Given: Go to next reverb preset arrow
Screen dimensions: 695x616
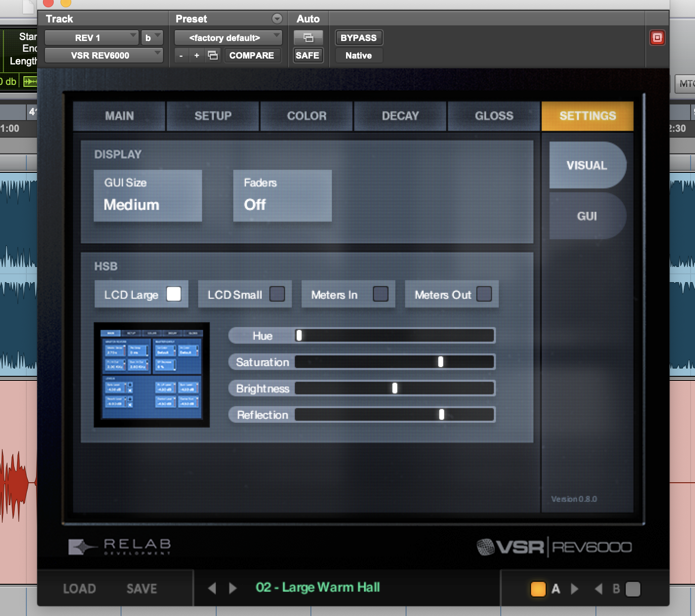Looking at the screenshot, I should coord(233,588).
